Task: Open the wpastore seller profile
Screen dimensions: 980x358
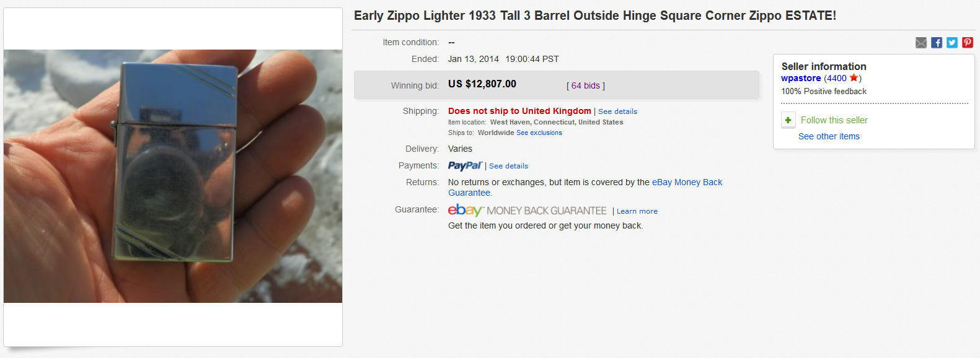Action: 800,78
